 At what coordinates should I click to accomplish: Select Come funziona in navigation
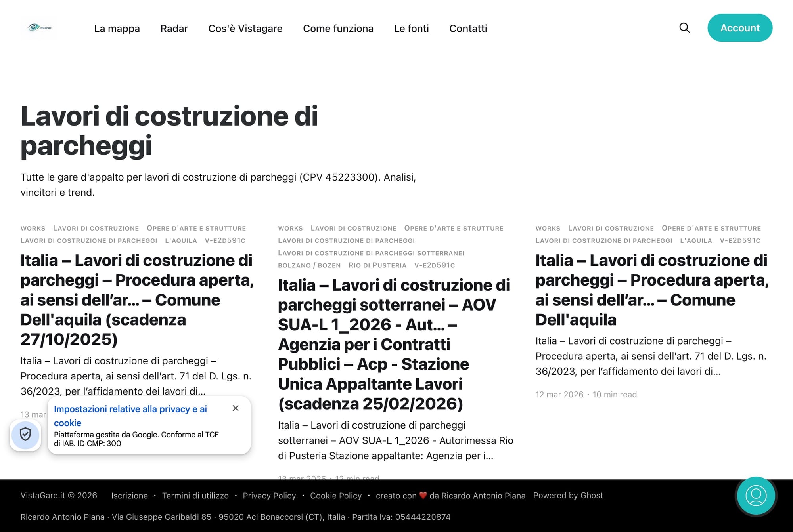338,29
